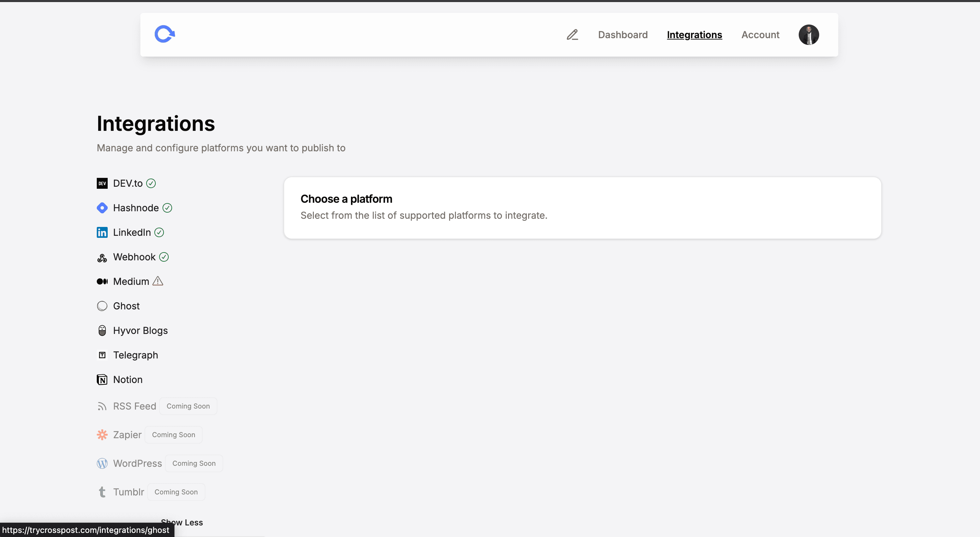Select the Zapier asterisk icon
This screenshot has height=537, width=980.
[102, 435]
